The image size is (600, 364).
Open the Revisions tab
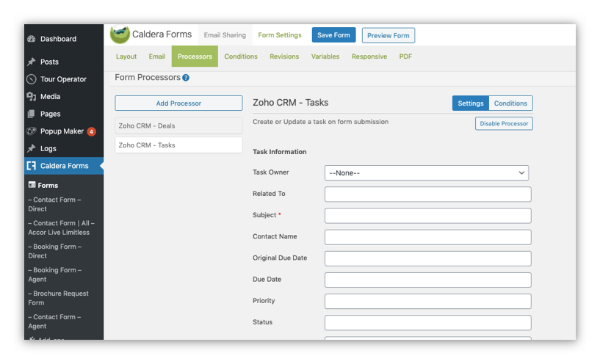pyautogui.click(x=284, y=57)
